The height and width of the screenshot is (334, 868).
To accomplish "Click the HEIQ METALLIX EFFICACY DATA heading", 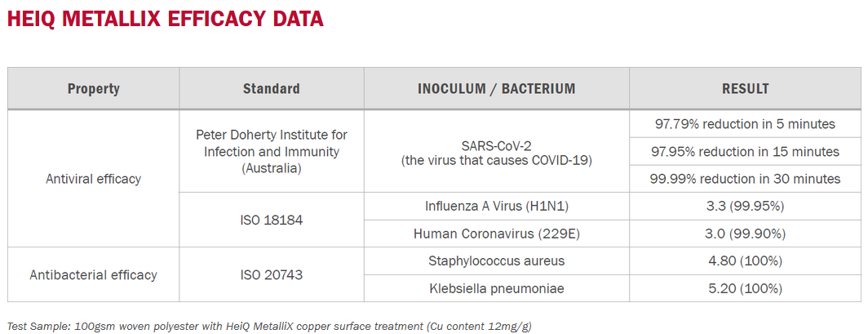I will click(165, 19).
